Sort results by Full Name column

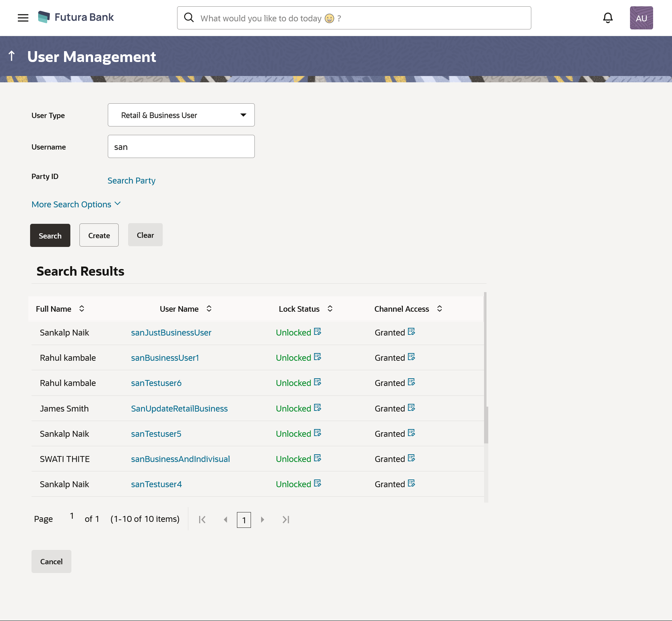point(82,309)
